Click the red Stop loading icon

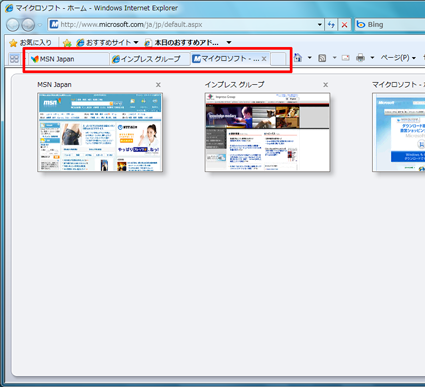[345, 25]
